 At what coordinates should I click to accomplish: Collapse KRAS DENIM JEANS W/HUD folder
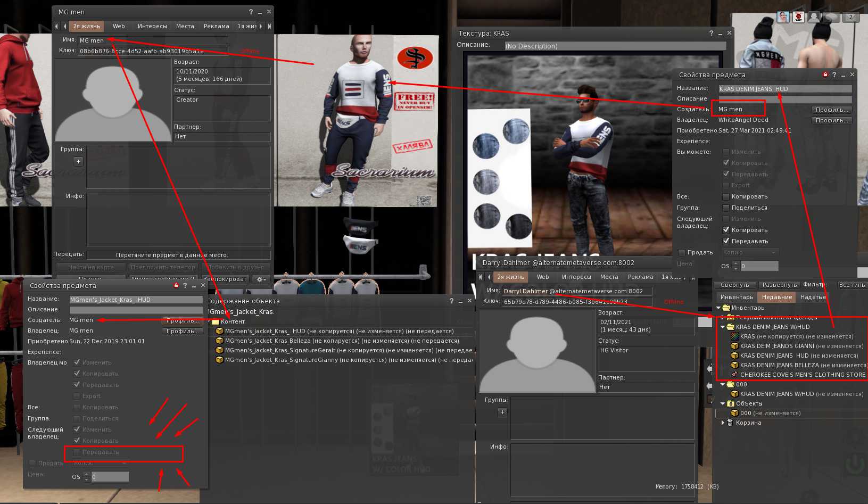coord(723,327)
